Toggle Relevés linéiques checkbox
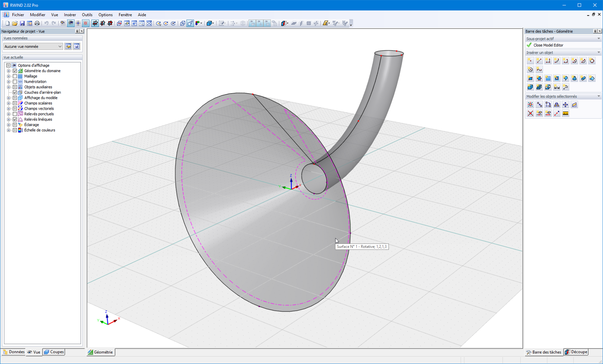 coord(15,119)
